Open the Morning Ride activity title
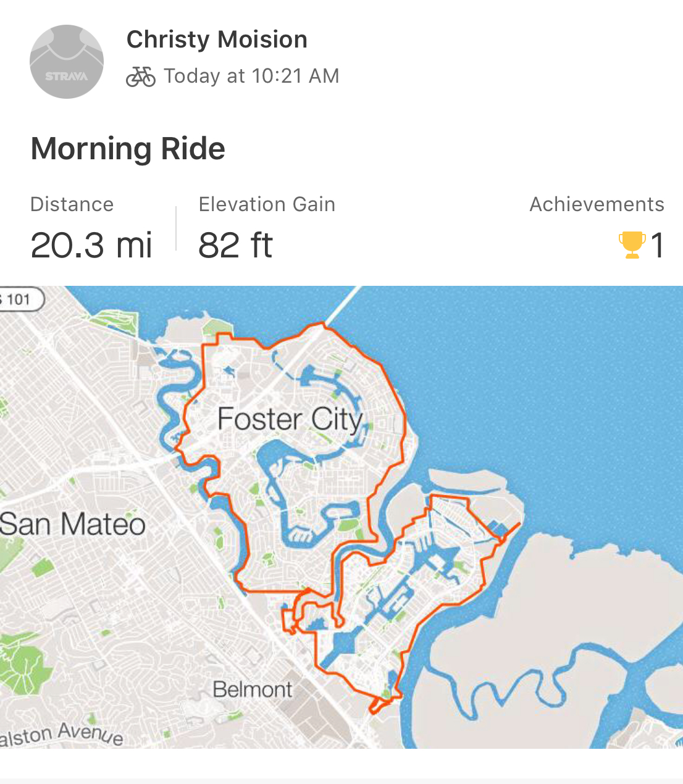This screenshot has width=683, height=784. point(128,149)
